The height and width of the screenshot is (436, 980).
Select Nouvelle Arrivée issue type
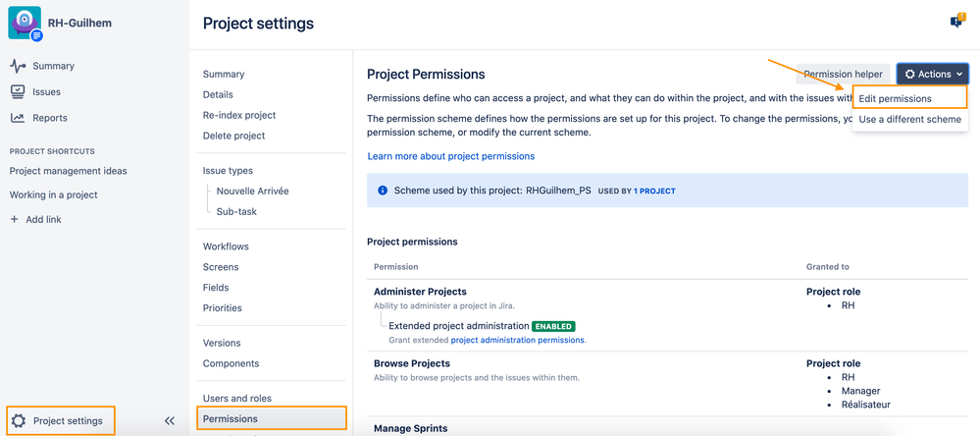pos(252,191)
